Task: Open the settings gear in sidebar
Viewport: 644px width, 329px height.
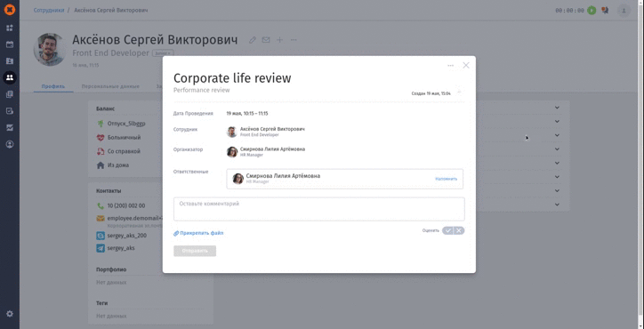Action: point(10,314)
